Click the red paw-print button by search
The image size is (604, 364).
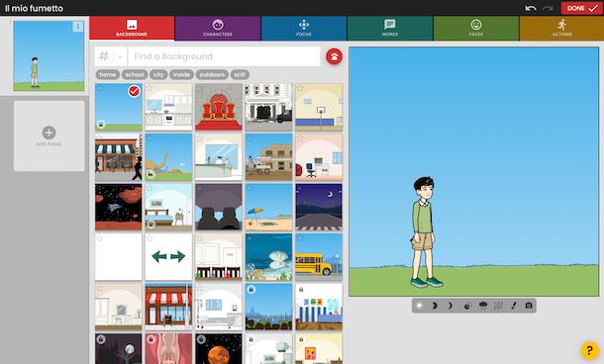point(334,56)
